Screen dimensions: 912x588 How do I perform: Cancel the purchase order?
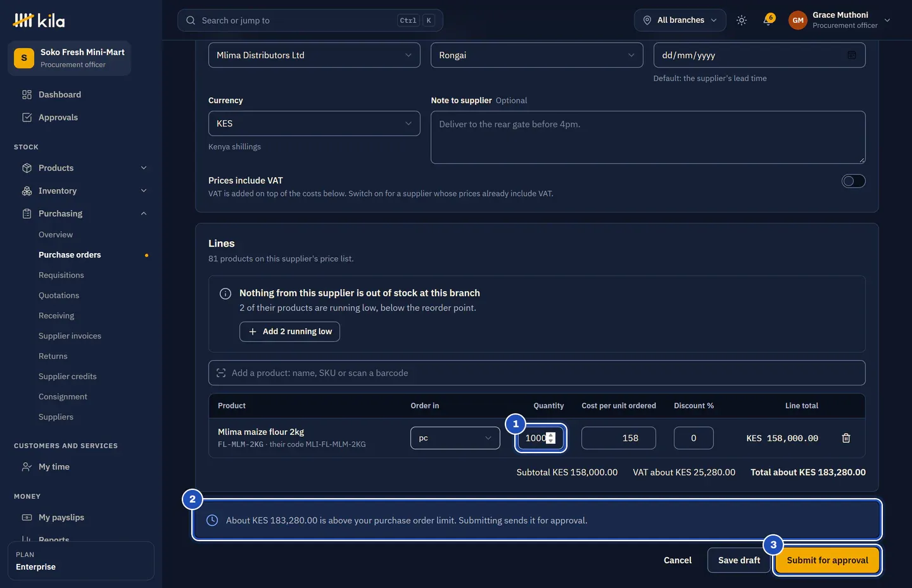coord(678,560)
